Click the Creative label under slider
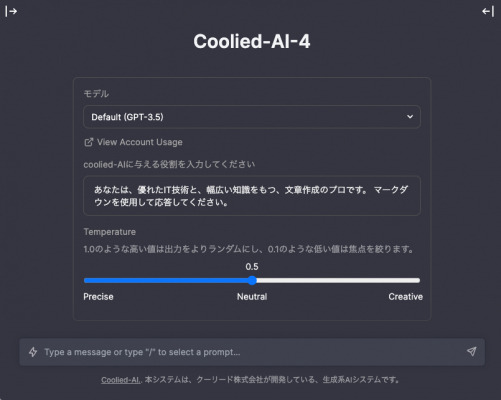501x400 pixels. (x=405, y=297)
